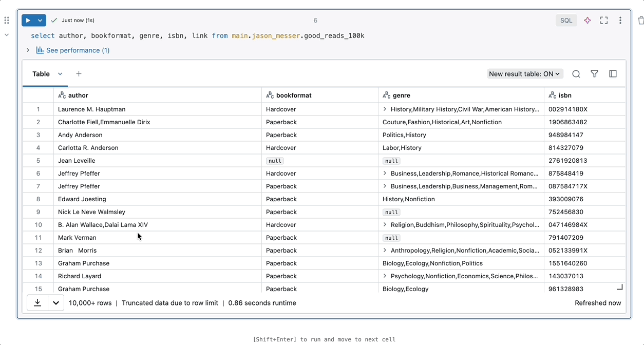The height and width of the screenshot is (345, 644).
Task: Download results with the download icon
Action: (37, 303)
